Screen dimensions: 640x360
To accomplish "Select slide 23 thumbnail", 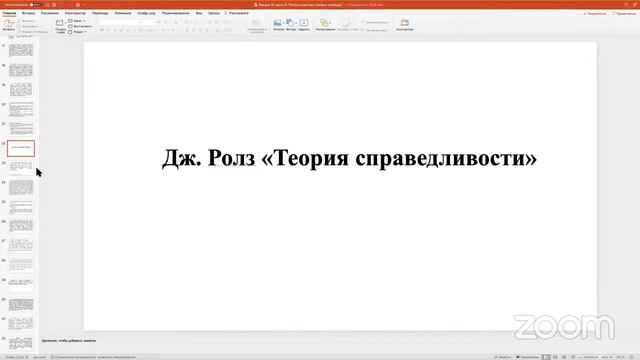I will [21, 168].
